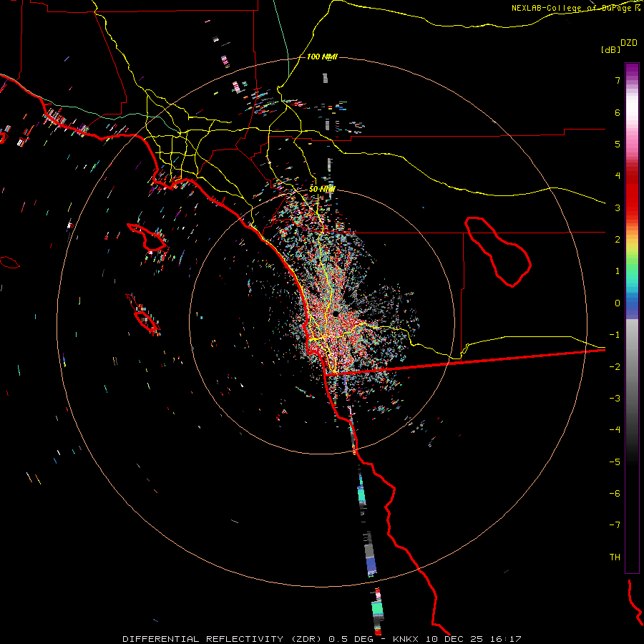Click the Differential Reflectivity caption at bottom
Screen dimensions: 644x644
coord(322,639)
